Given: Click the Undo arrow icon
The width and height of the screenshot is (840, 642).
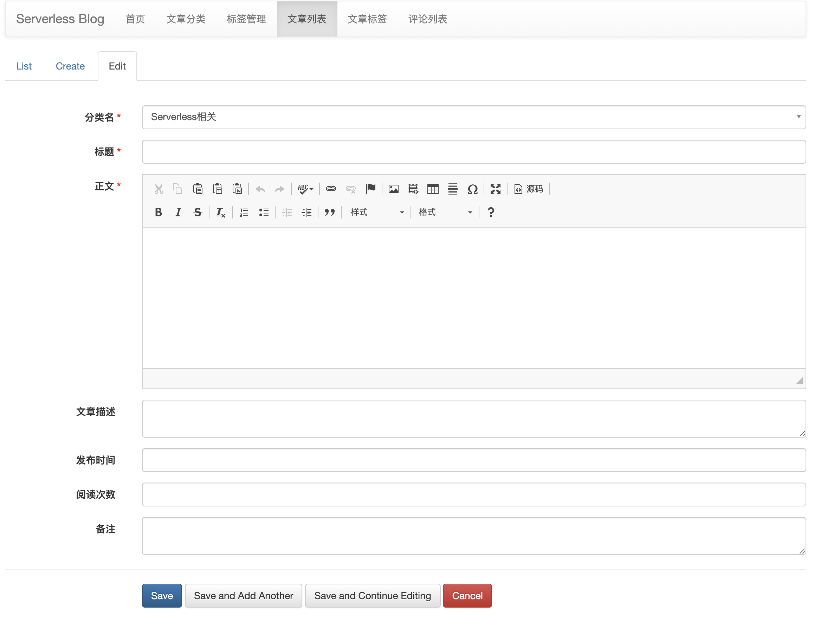Looking at the screenshot, I should [260, 189].
